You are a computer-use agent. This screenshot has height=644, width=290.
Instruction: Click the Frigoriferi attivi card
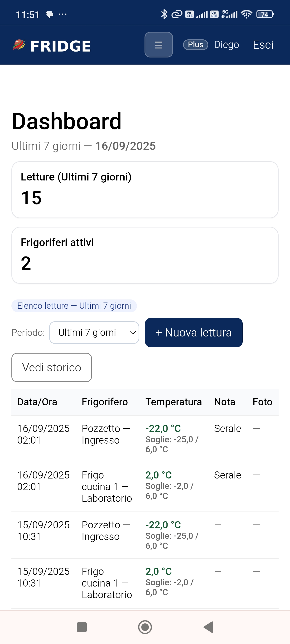[x=145, y=255]
